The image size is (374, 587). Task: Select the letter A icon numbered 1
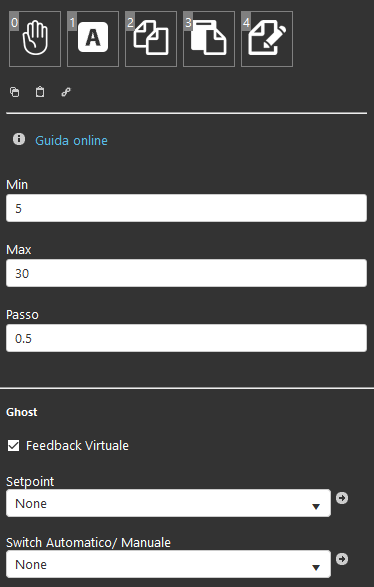93,39
